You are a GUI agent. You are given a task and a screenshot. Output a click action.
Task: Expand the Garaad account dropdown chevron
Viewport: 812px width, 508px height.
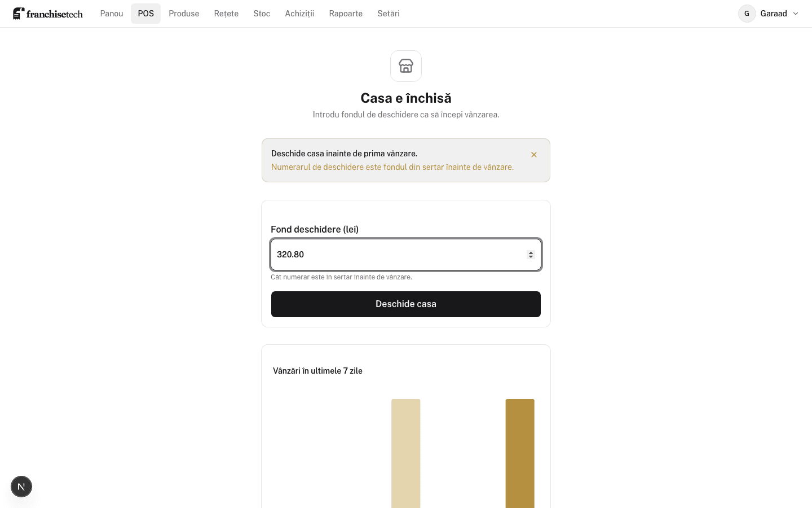coord(796,14)
